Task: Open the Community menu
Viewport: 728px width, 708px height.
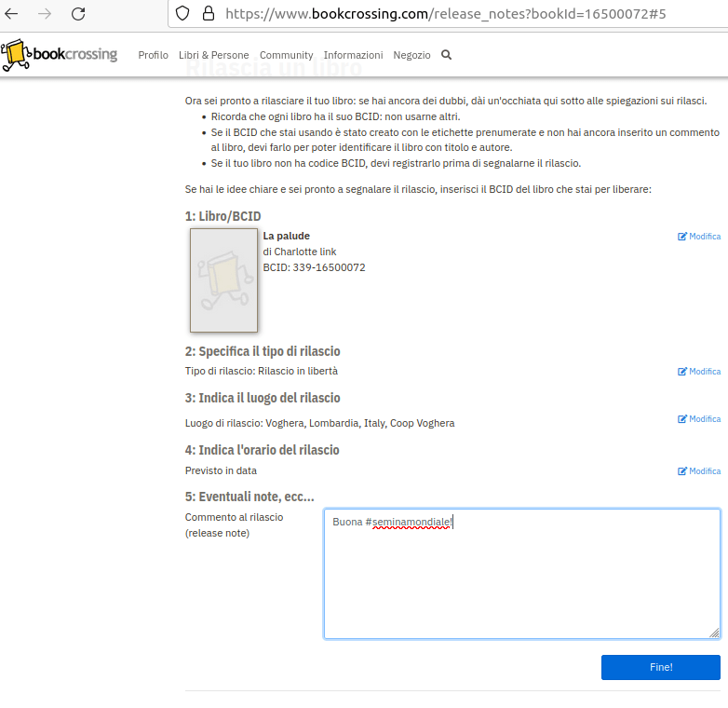Action: tap(286, 55)
